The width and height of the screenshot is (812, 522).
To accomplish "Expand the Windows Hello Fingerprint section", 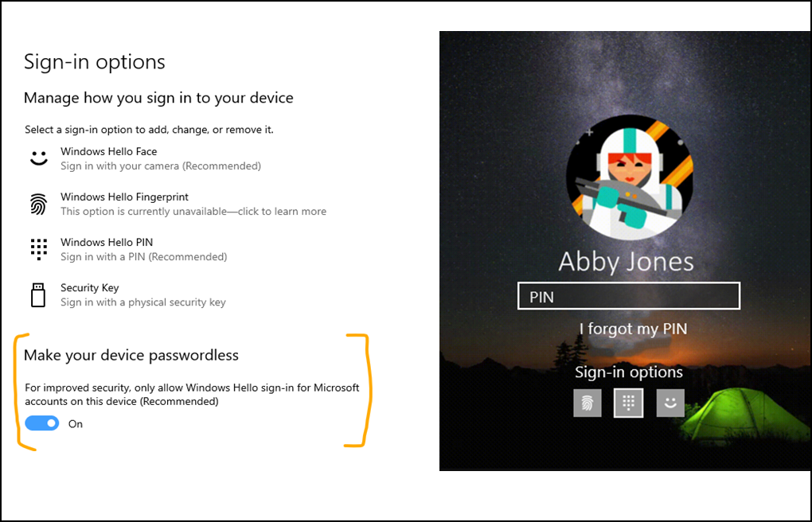I will [124, 197].
